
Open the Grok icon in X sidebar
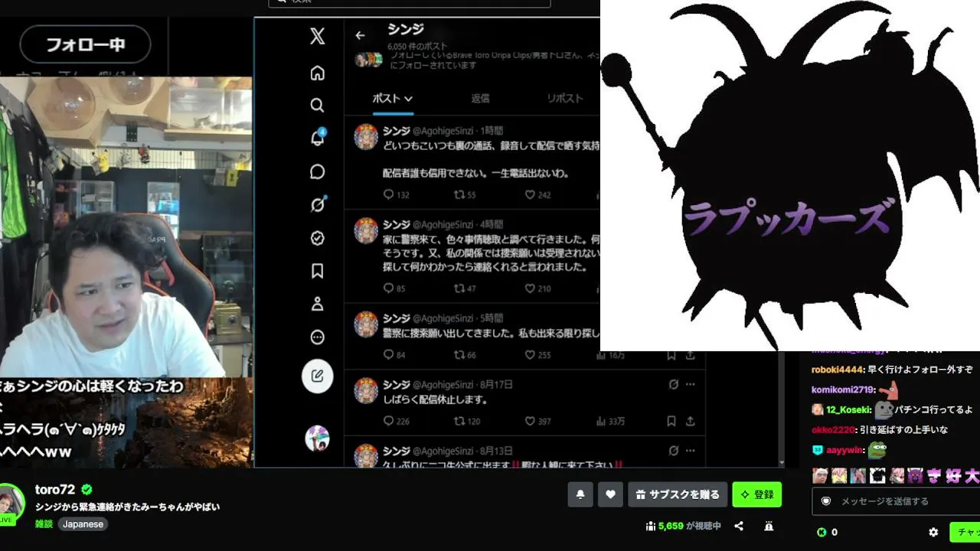pyautogui.click(x=317, y=204)
